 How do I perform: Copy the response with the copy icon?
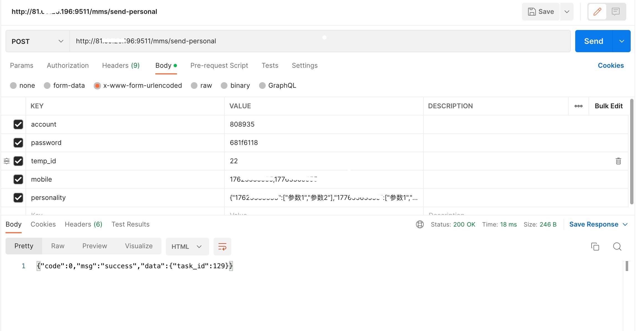pos(595,247)
